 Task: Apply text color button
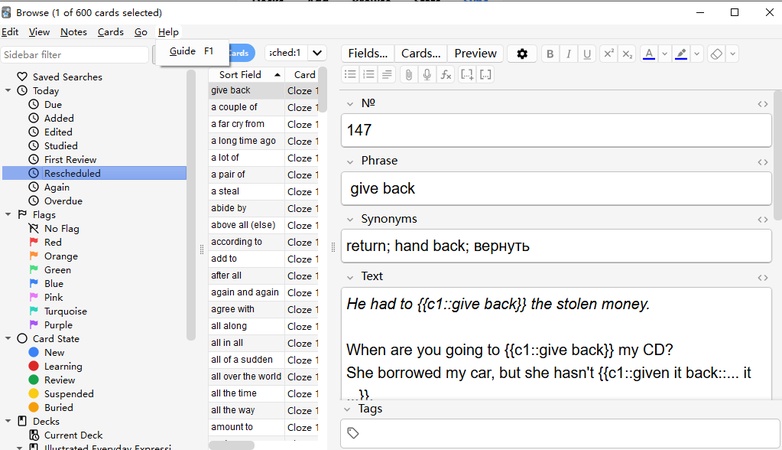click(x=649, y=54)
